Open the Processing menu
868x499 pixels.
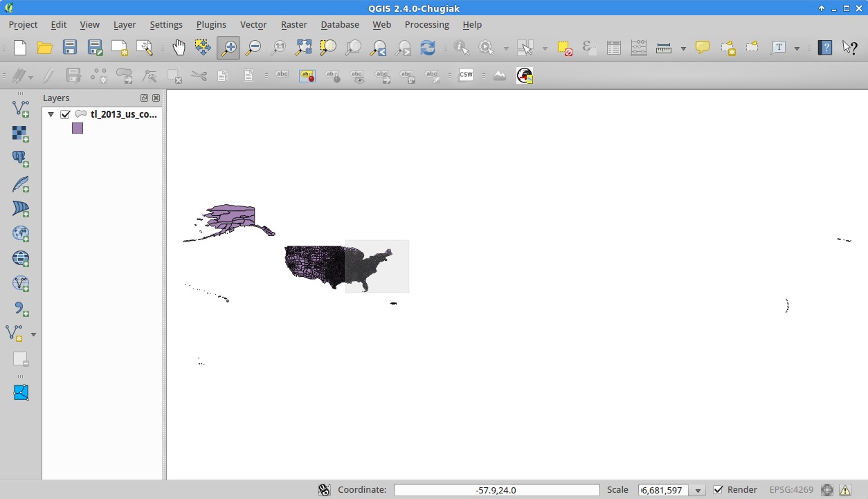(x=426, y=24)
